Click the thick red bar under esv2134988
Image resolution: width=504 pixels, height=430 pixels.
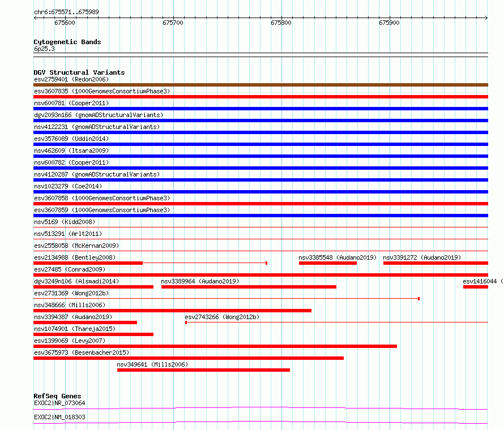coord(88,263)
